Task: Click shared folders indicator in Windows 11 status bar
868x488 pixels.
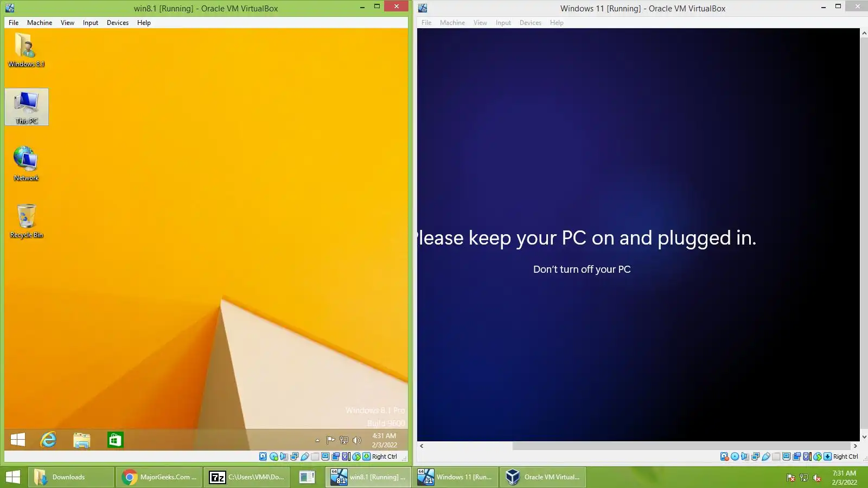Action: point(776,457)
